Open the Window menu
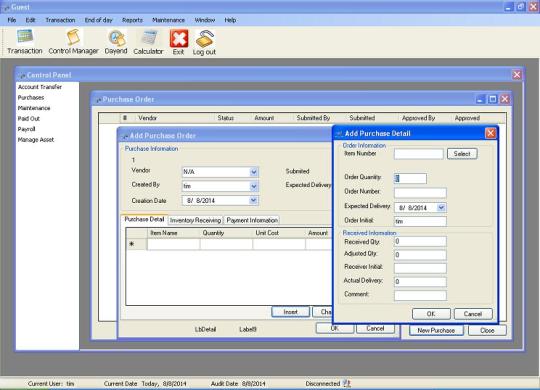Screen dimensions: 540x390 205,20
